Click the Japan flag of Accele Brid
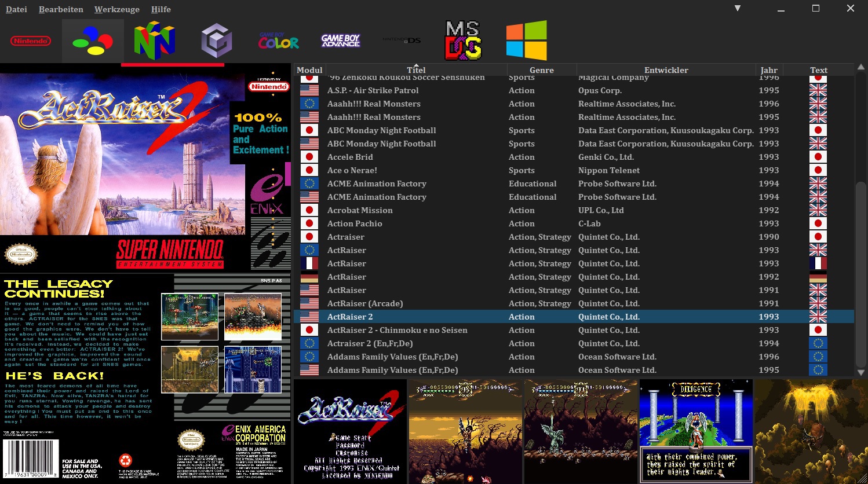This screenshot has height=484, width=868. coord(309,157)
